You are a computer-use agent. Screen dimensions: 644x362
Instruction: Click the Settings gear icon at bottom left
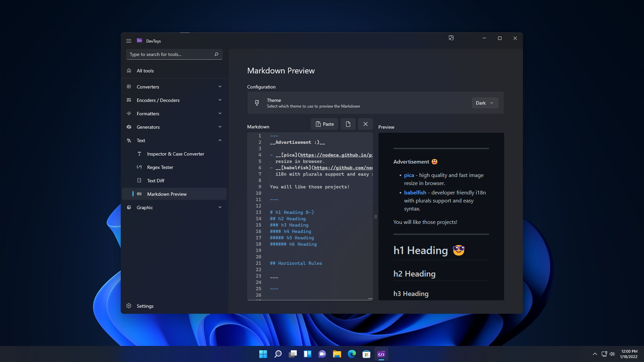(129, 306)
